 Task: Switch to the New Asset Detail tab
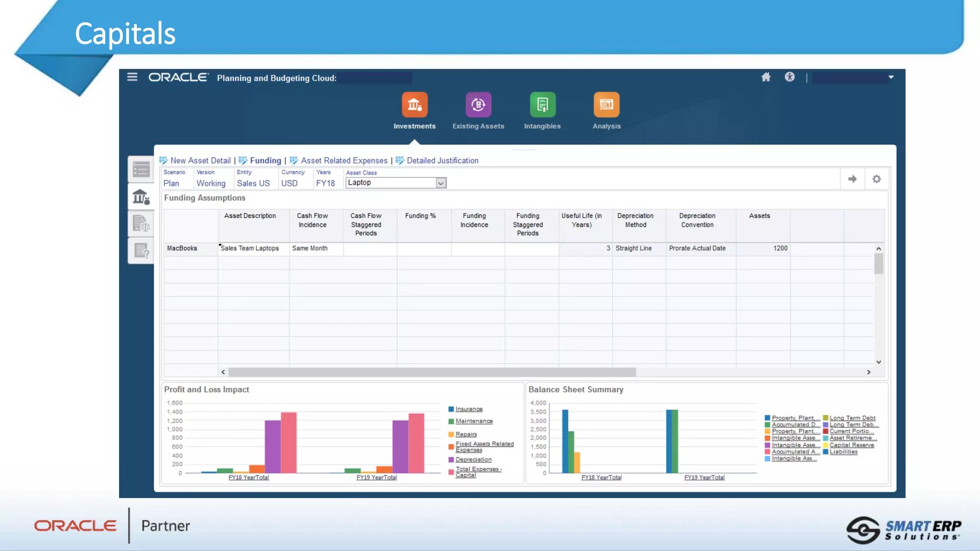tap(200, 161)
